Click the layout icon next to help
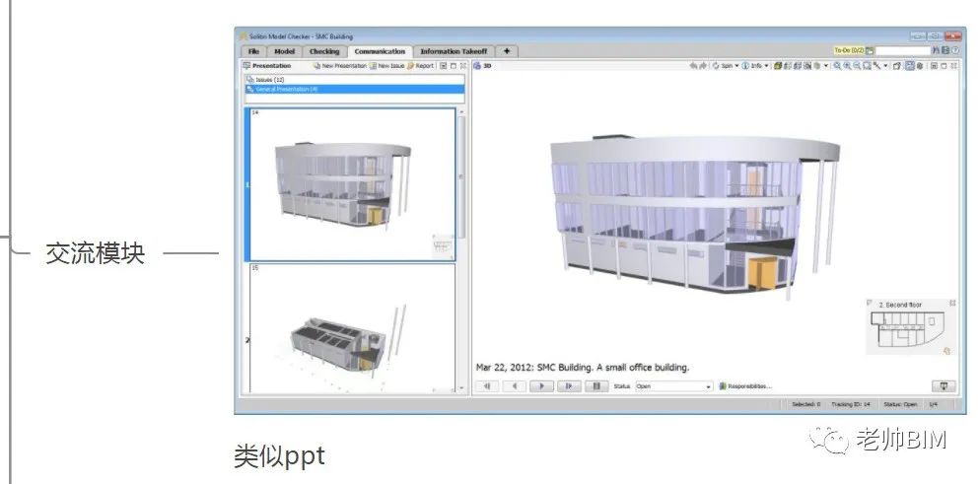The width and height of the screenshot is (980, 484). tap(945, 50)
